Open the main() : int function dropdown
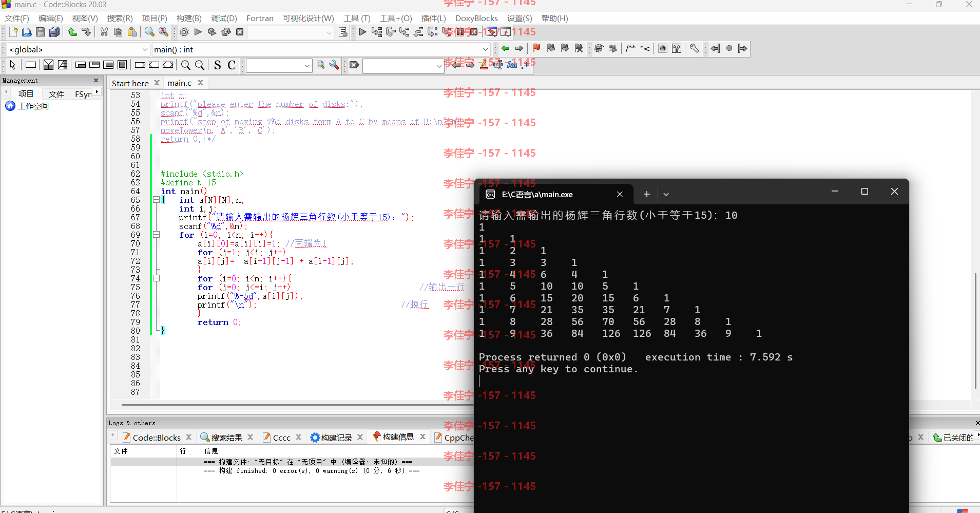 (x=485, y=49)
